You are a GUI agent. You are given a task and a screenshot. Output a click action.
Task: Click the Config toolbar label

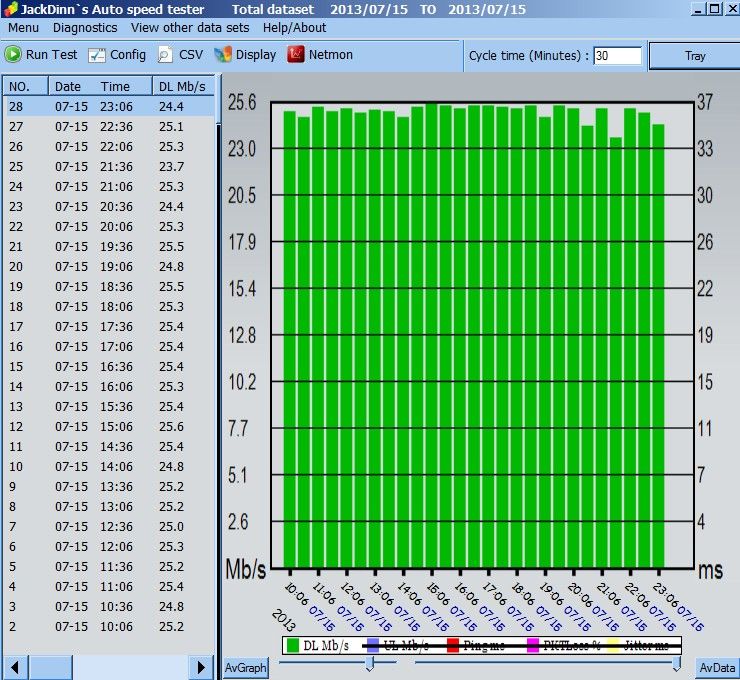[x=128, y=55]
